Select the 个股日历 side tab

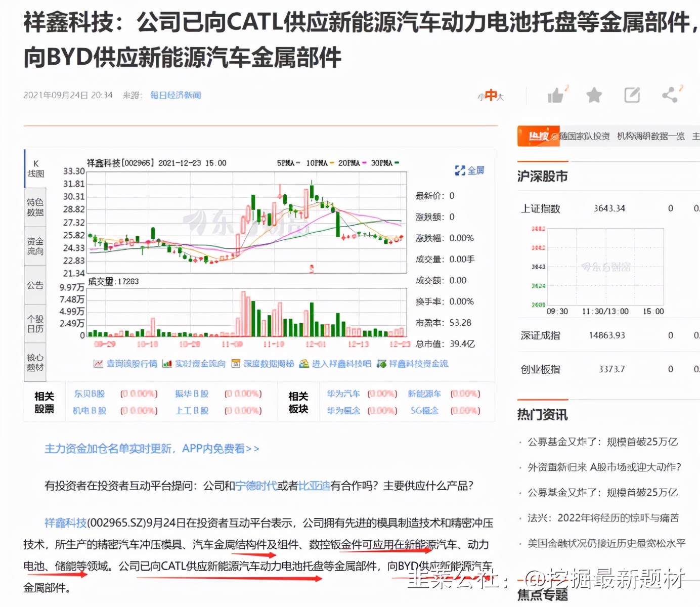[35, 324]
